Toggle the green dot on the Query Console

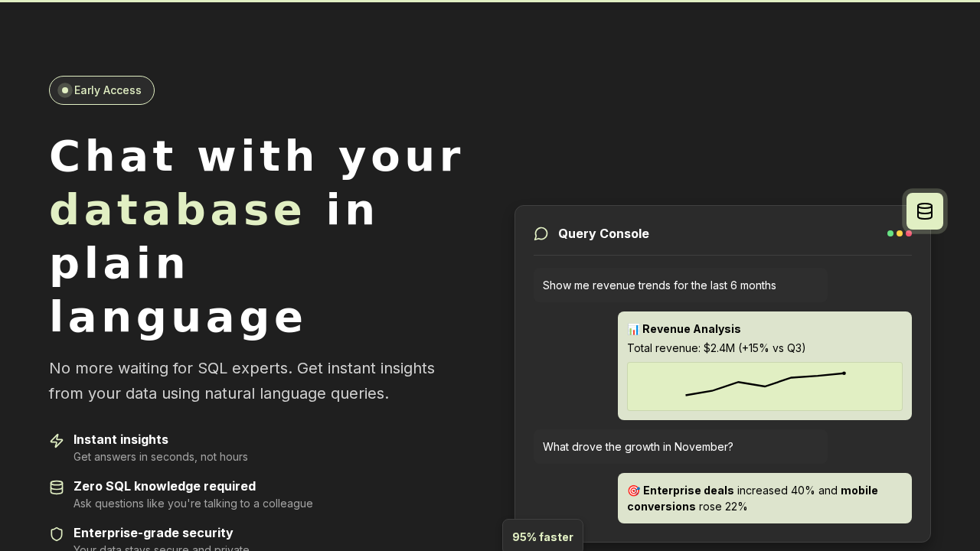pyautogui.click(x=890, y=233)
